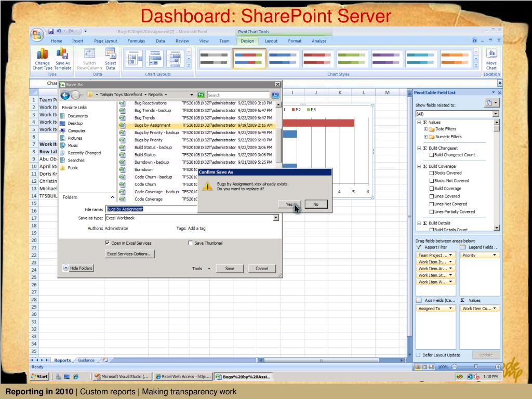Click the green refresh icon in Save As
The image size is (532, 399).
click(201, 95)
